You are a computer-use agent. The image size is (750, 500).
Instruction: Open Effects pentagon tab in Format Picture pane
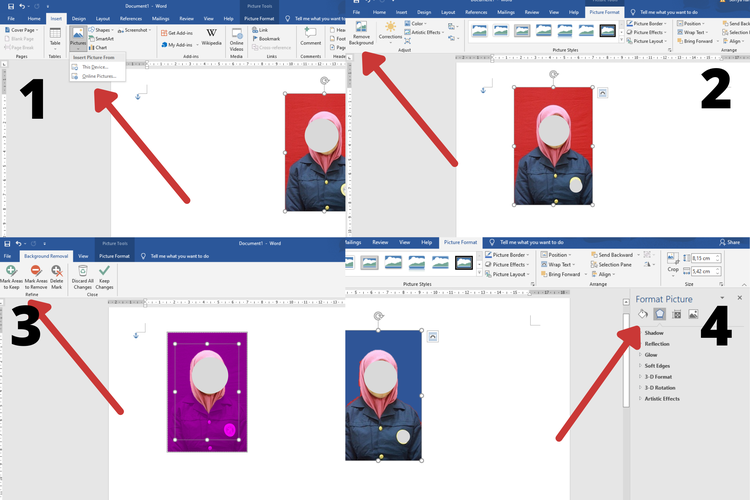click(660, 314)
